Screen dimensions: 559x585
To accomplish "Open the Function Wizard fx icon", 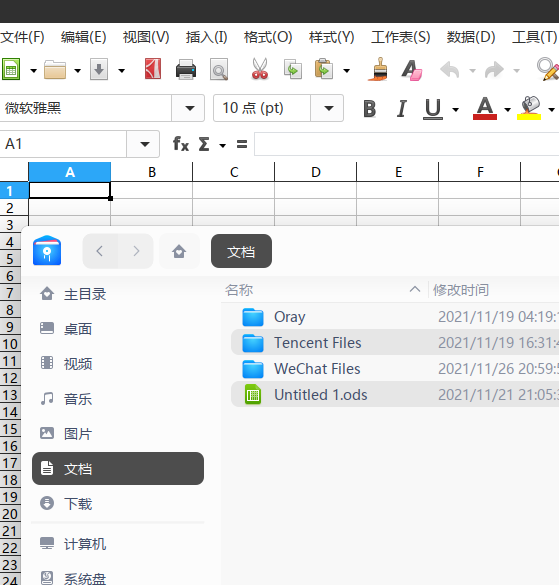I will pos(181,144).
